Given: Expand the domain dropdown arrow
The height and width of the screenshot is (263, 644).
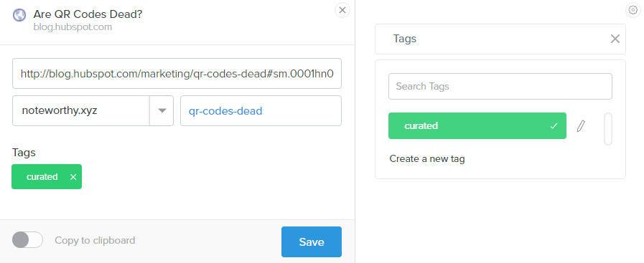Looking at the screenshot, I should pyautogui.click(x=162, y=110).
